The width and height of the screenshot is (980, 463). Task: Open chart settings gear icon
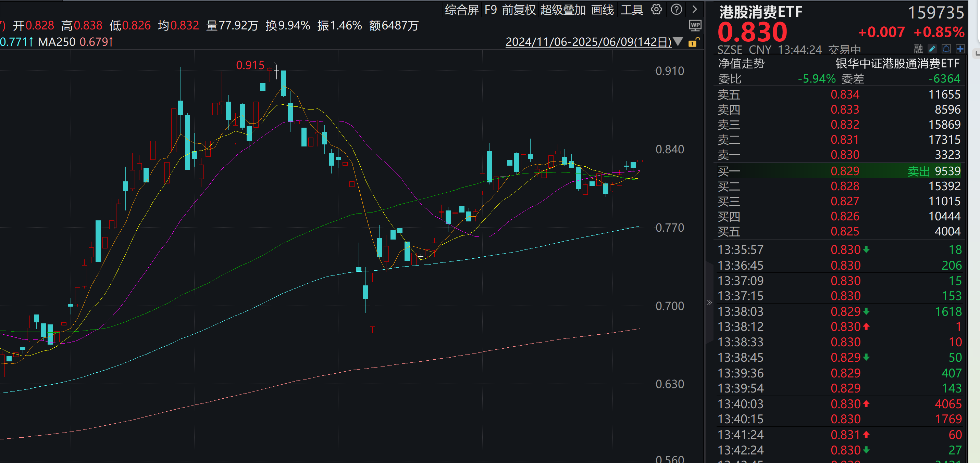[x=656, y=10]
